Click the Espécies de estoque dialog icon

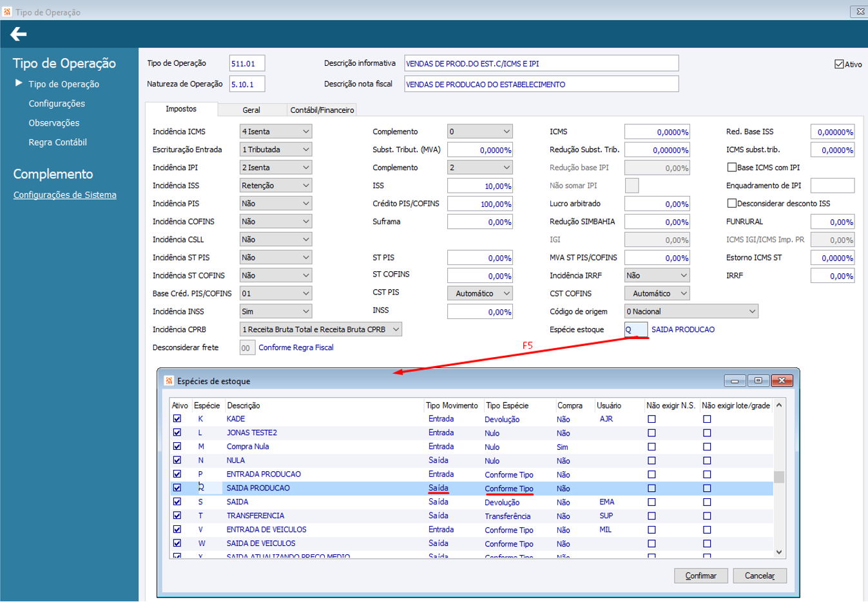[x=169, y=381]
